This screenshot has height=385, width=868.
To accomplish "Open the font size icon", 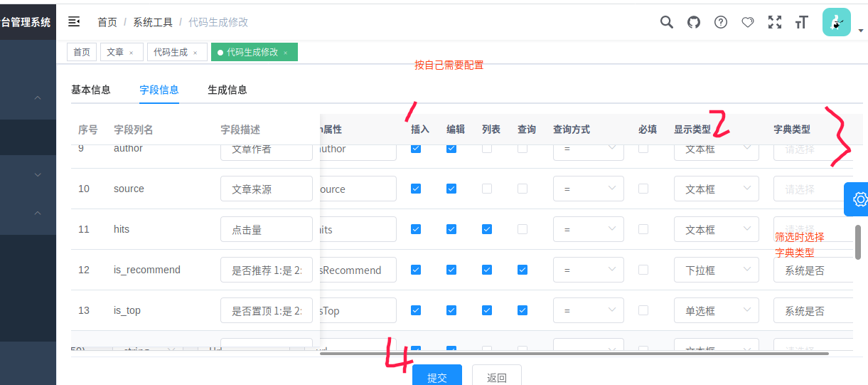I will (802, 22).
